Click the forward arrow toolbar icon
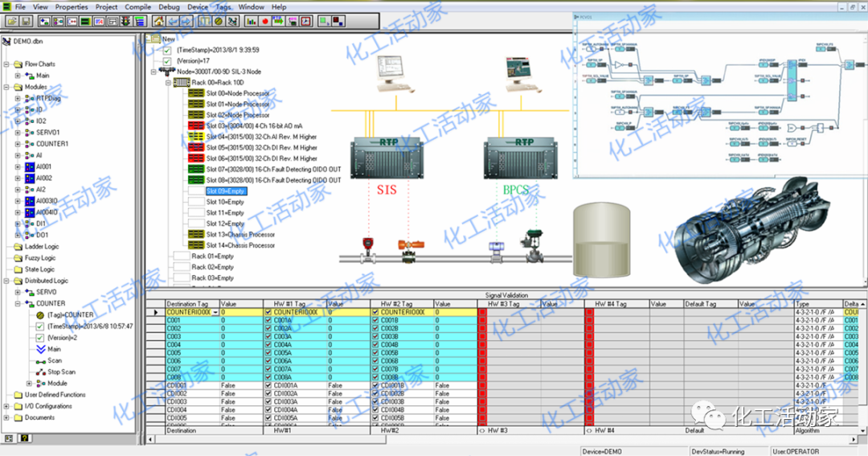868x456 pixels. click(x=186, y=21)
